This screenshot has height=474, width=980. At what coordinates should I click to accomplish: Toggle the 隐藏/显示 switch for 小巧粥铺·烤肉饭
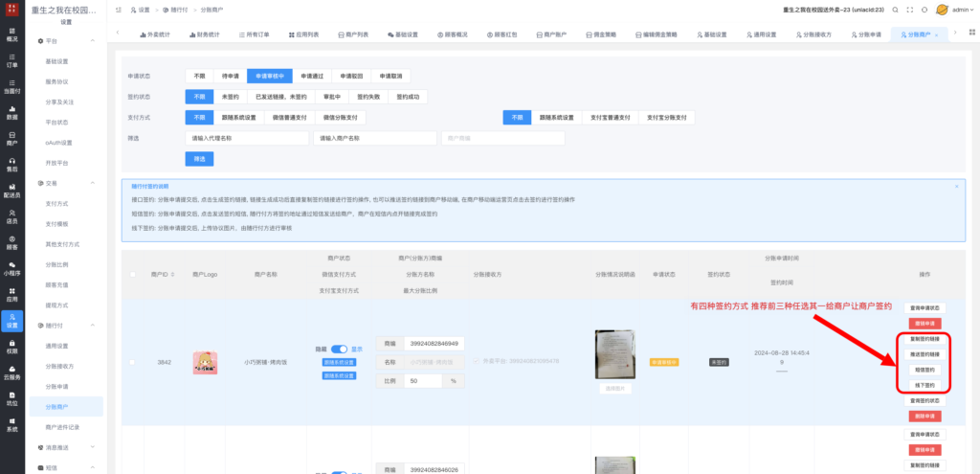(339, 349)
